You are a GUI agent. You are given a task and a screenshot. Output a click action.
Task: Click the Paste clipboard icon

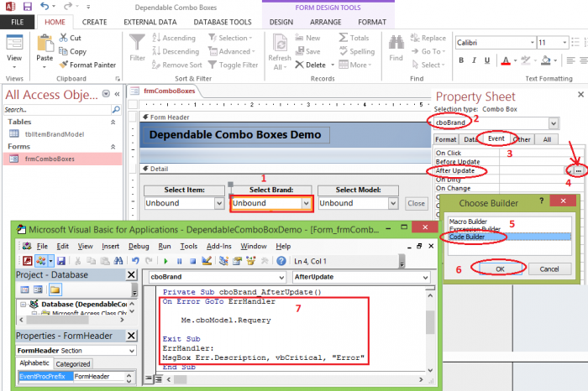(x=45, y=44)
